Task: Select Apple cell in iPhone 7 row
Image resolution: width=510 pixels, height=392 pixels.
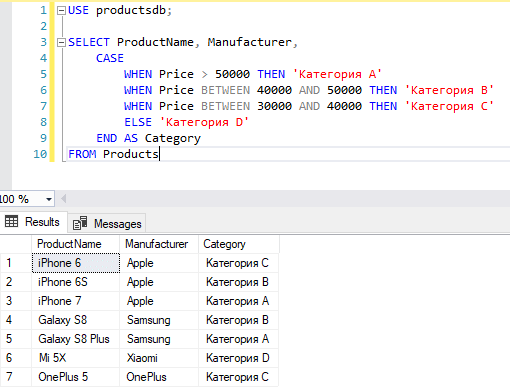Action: coord(159,301)
